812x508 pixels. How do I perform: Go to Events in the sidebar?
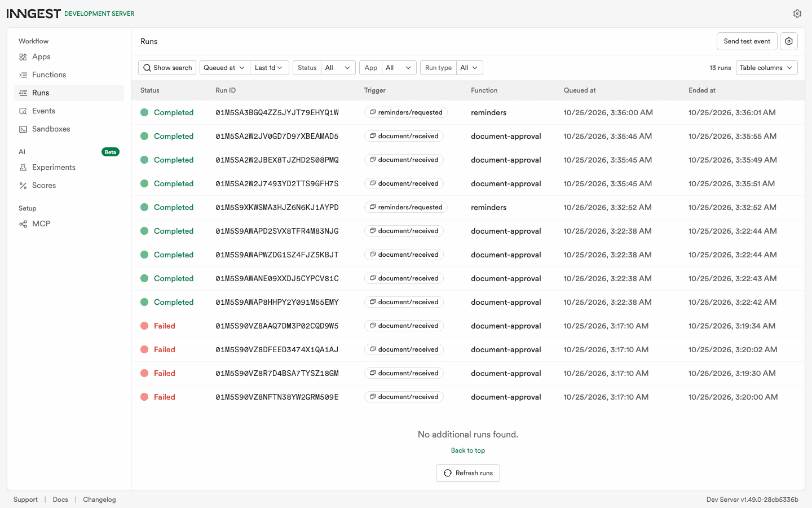[69, 111]
